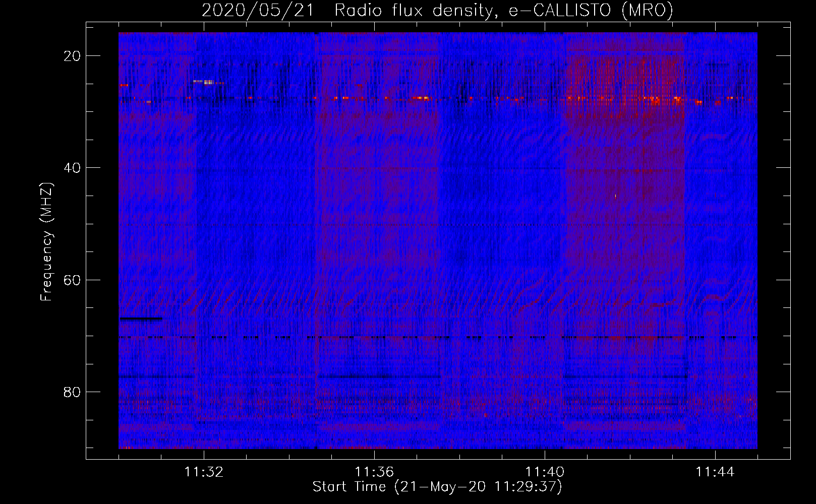Click the '11:36' time tick label
The height and width of the screenshot is (504, 816).
[374, 472]
